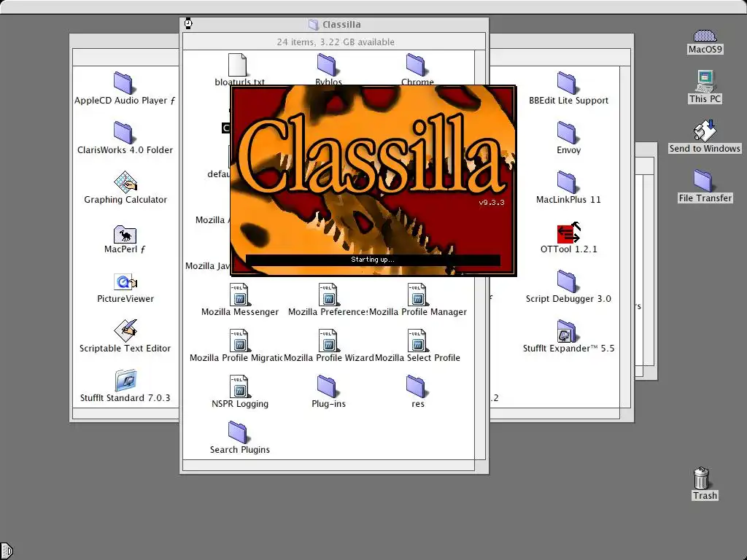Click the Classilla window title bar
Viewport: 747px width, 560px height.
point(334,24)
